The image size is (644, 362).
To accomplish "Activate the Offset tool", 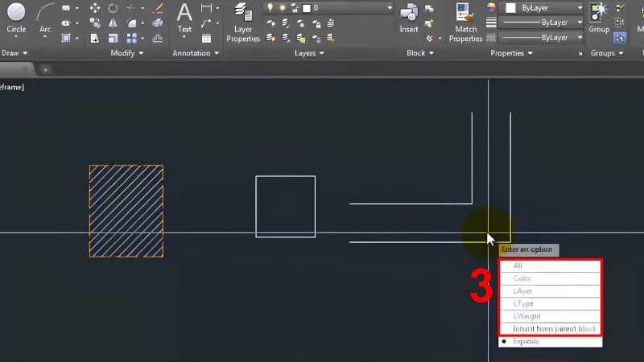I will [x=157, y=38].
